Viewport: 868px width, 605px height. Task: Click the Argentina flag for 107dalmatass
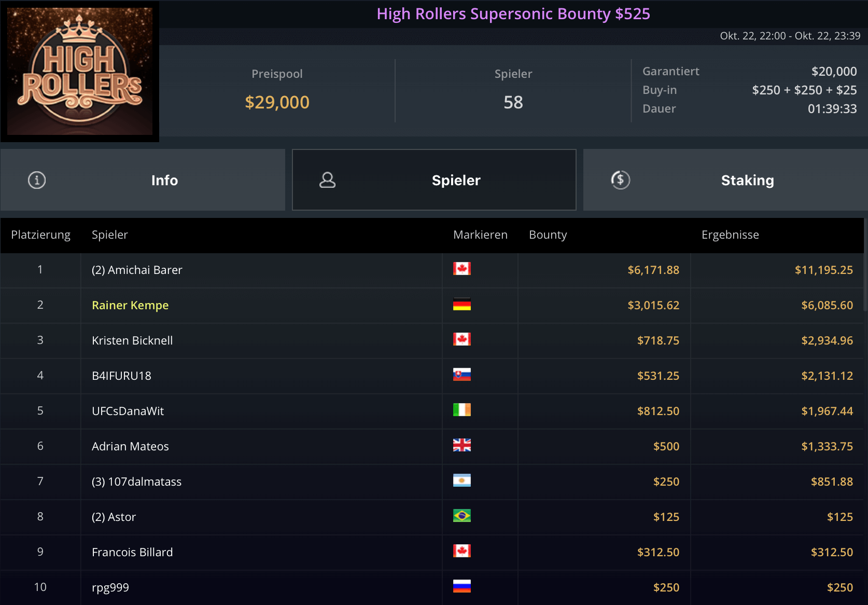pyautogui.click(x=461, y=480)
